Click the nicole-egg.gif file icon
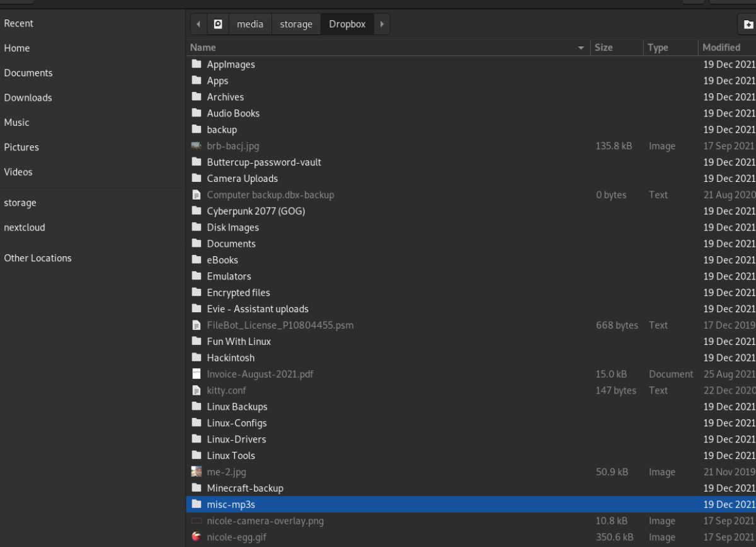 pyautogui.click(x=196, y=537)
